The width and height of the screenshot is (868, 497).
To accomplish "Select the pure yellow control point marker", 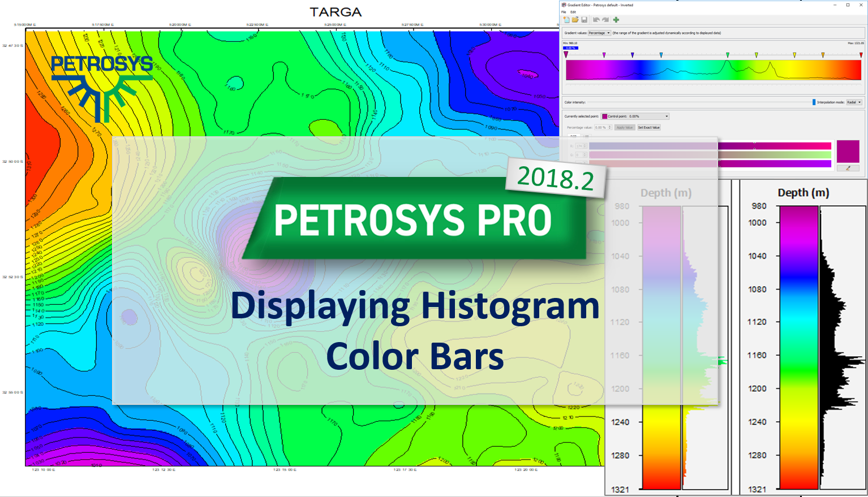I will (794, 55).
